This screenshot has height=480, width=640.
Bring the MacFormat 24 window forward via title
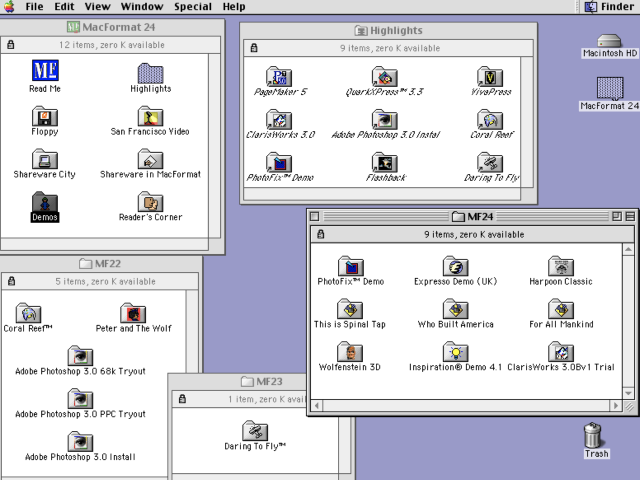pos(111,27)
